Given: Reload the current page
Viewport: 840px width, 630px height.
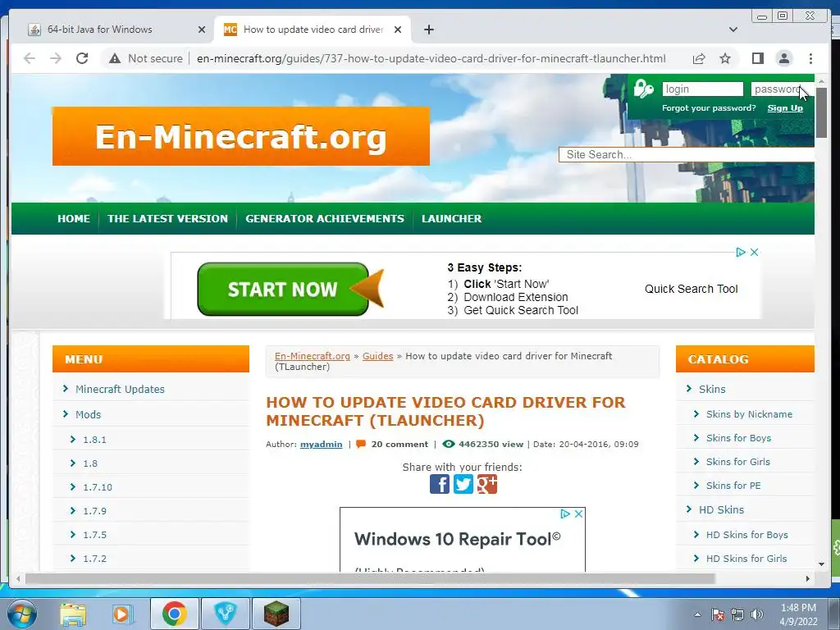Looking at the screenshot, I should [x=82, y=58].
